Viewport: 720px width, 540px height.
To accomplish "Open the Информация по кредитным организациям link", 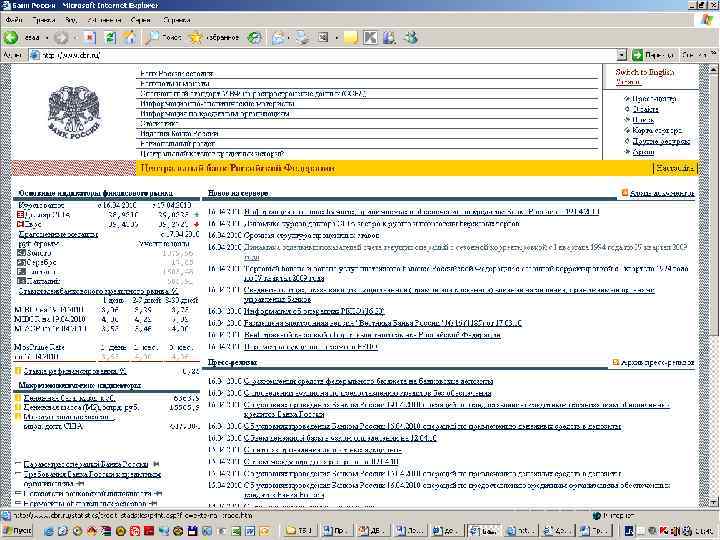I will click(x=215, y=113).
